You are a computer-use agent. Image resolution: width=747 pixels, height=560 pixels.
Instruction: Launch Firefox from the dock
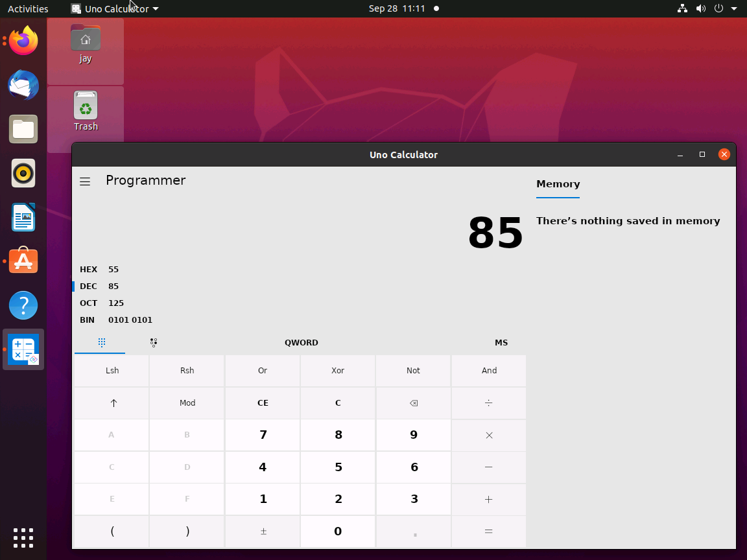click(x=23, y=40)
